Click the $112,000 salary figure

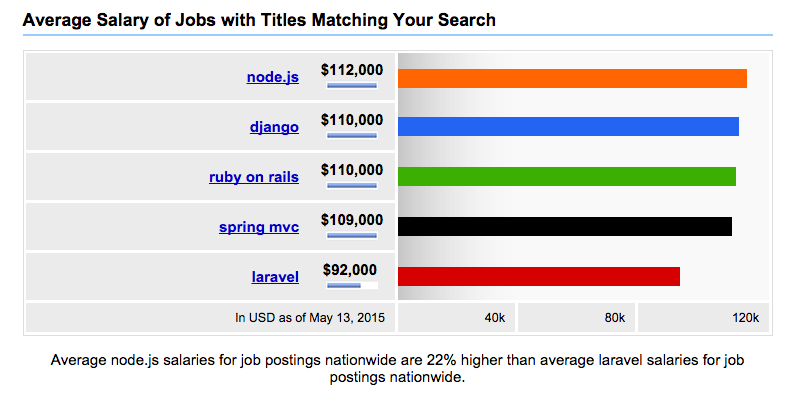(352, 70)
